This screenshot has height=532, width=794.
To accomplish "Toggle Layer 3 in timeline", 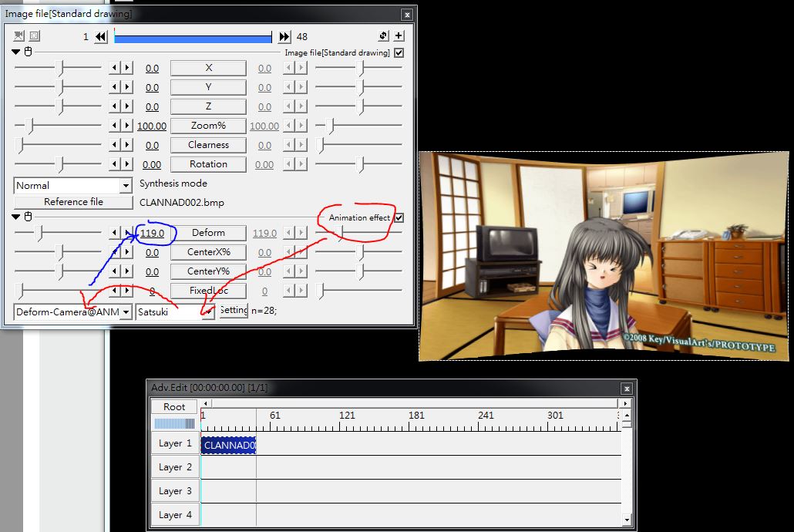I will pyautogui.click(x=175, y=491).
